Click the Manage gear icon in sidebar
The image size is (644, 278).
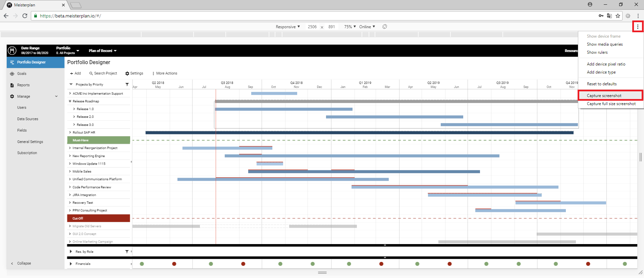12,96
